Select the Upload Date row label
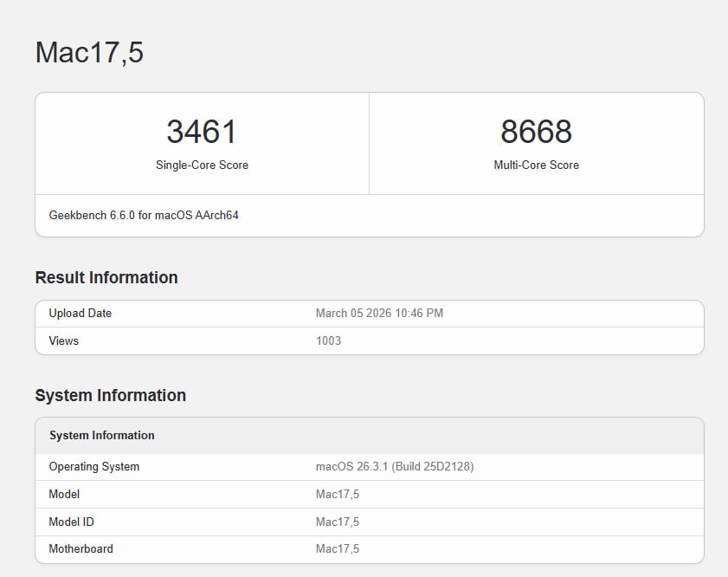This screenshot has height=577, width=728. pos(81,314)
